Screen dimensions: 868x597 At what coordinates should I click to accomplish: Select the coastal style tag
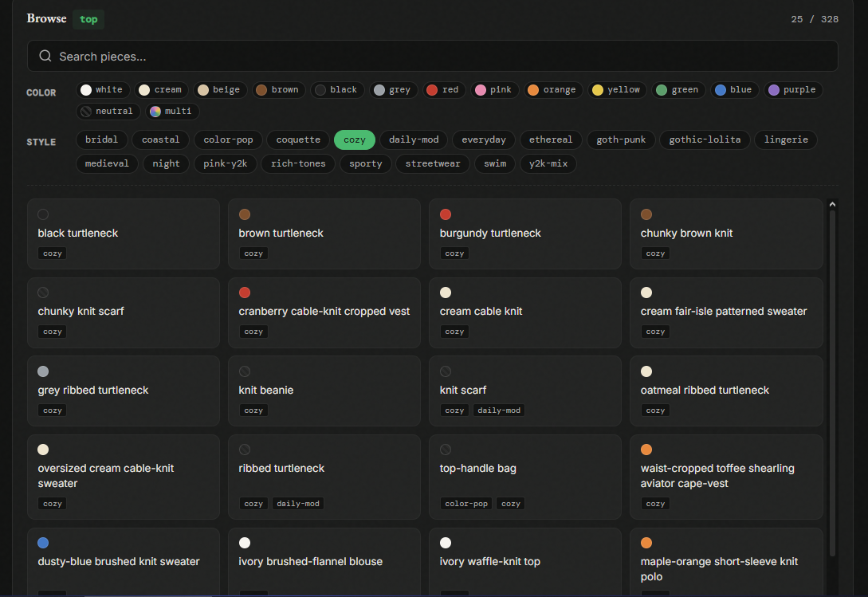click(160, 139)
